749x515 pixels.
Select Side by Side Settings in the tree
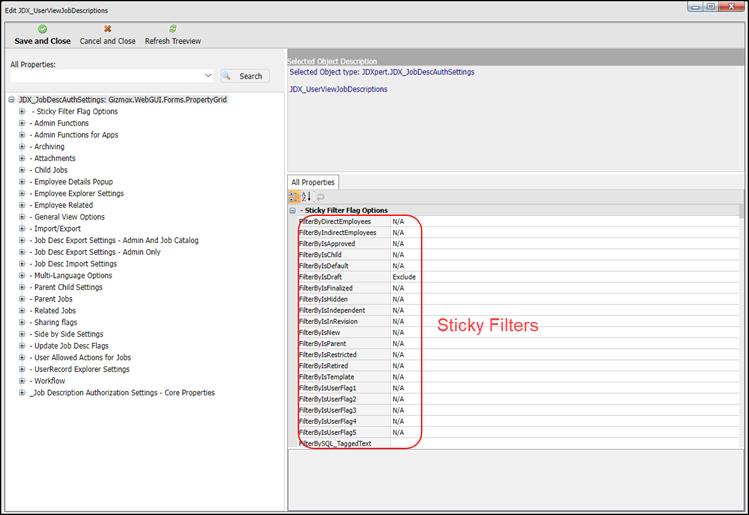click(x=66, y=333)
